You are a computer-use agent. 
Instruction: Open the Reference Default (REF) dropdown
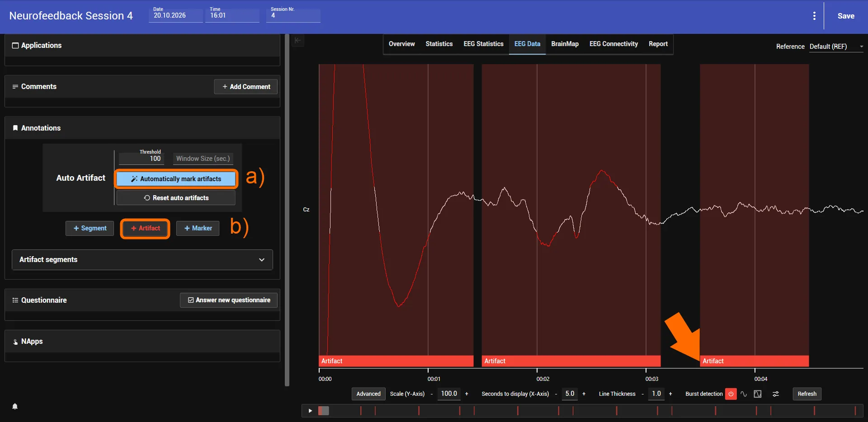[836, 47]
